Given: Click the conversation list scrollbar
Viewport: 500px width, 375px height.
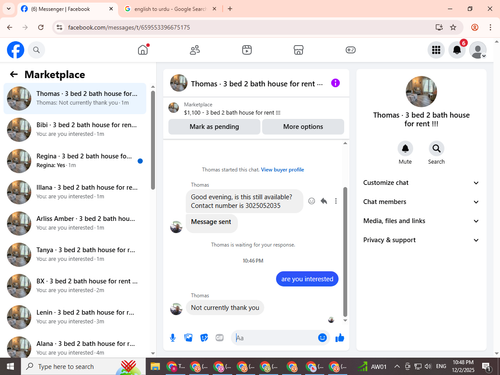Looking at the screenshot, I should pyautogui.click(x=153, y=140).
